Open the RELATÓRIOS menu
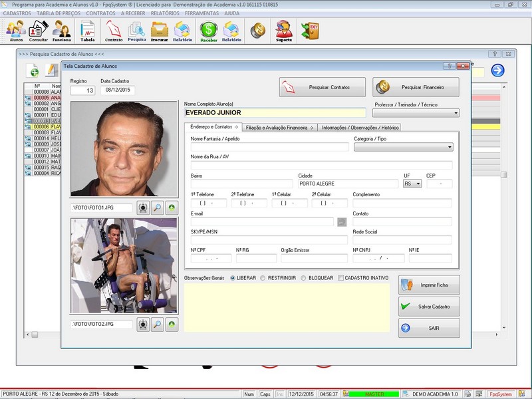 [165, 13]
